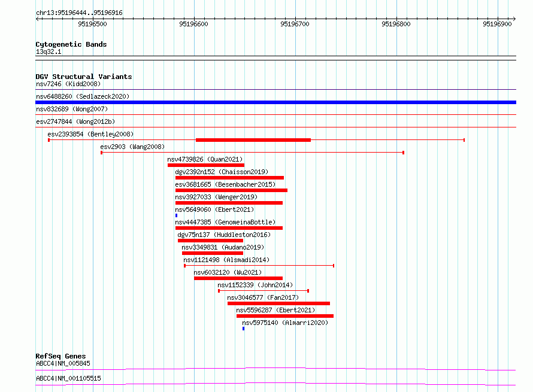The height and width of the screenshot is (392, 533).
Task: Click the red bar under nsv4447385
Action: click(x=229, y=228)
